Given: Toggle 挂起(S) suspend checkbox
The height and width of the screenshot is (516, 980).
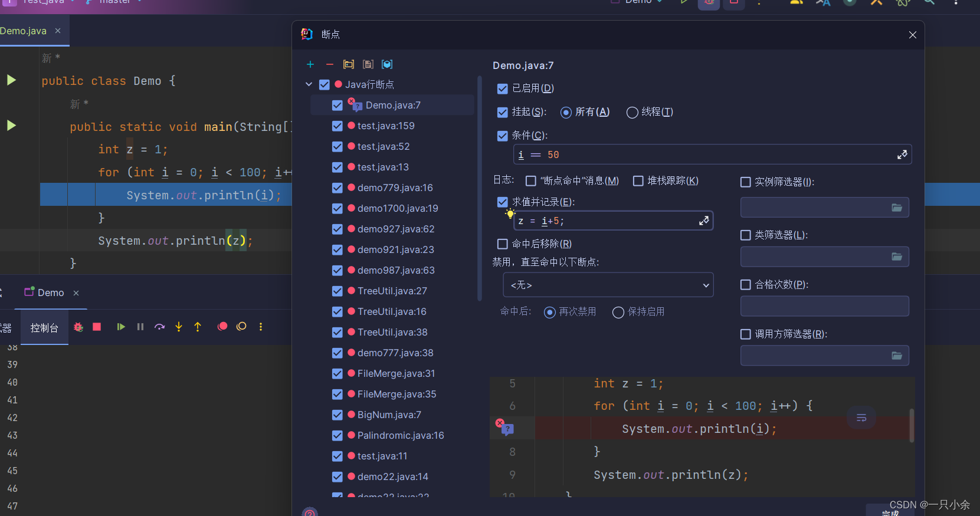Looking at the screenshot, I should 503,112.
